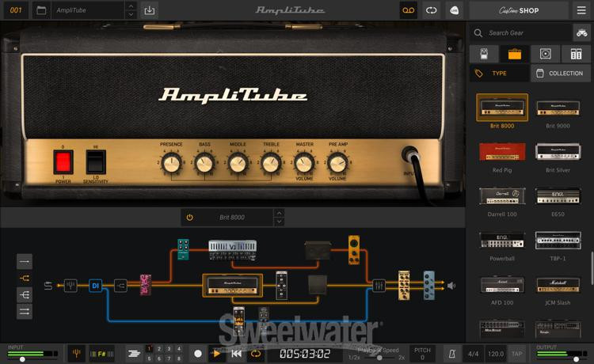This screenshot has height=364, width=594.
Task: Choose the split-path routing icon
Action: click(25, 278)
